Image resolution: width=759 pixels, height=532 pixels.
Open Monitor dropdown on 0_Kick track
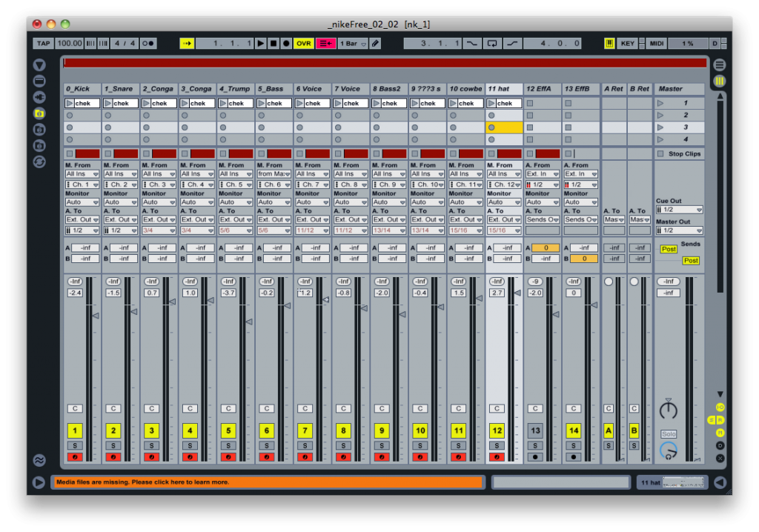click(82, 202)
